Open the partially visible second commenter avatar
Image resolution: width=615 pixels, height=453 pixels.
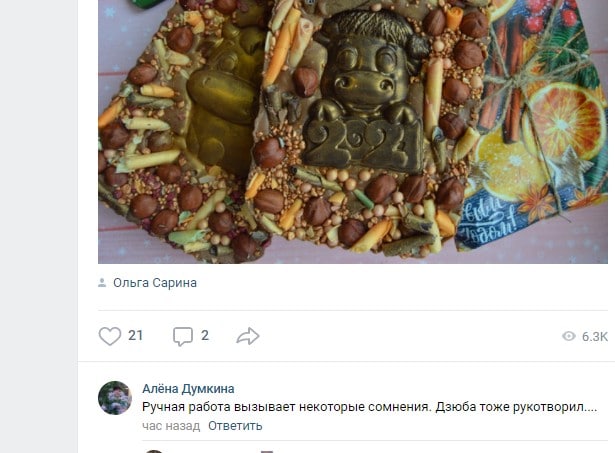(154, 451)
